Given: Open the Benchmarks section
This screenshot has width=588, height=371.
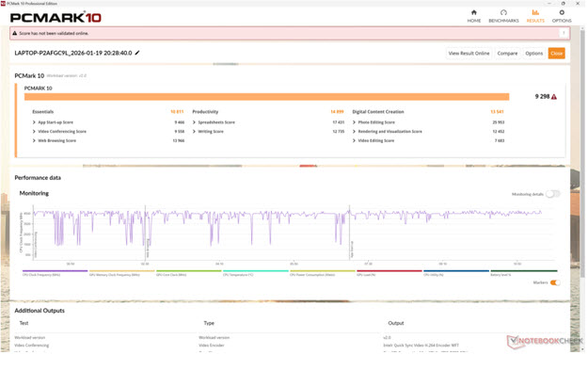Looking at the screenshot, I should click(503, 16).
